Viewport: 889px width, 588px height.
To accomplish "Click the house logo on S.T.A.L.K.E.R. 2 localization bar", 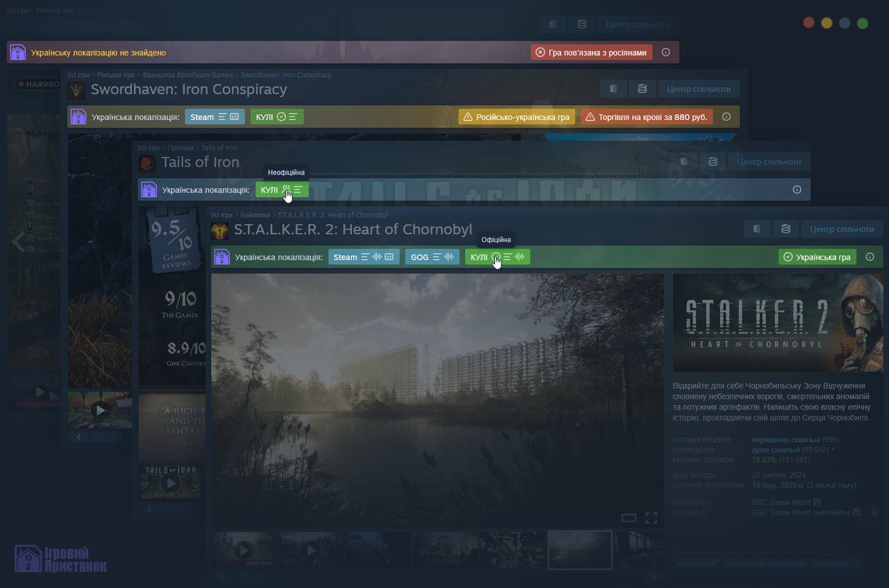I will click(222, 257).
